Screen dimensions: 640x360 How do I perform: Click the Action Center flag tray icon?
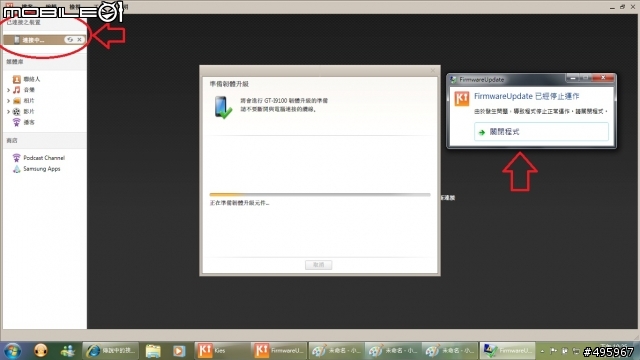click(553, 351)
